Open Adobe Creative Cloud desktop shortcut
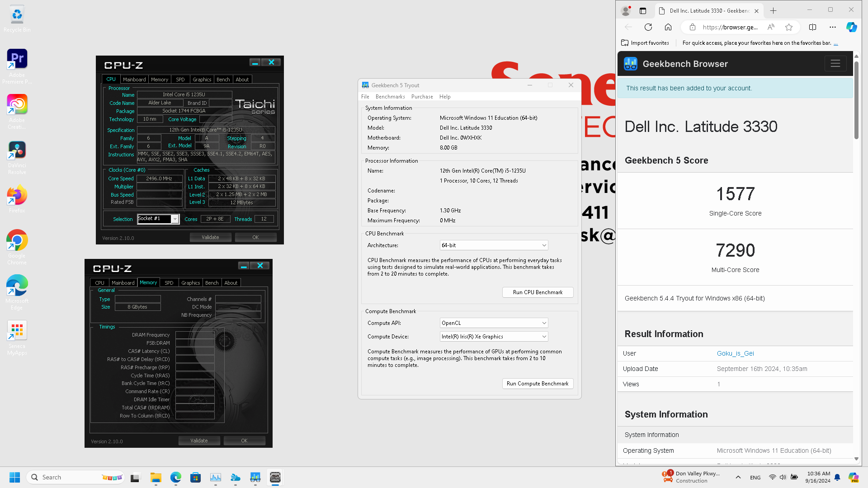 coord(17,112)
